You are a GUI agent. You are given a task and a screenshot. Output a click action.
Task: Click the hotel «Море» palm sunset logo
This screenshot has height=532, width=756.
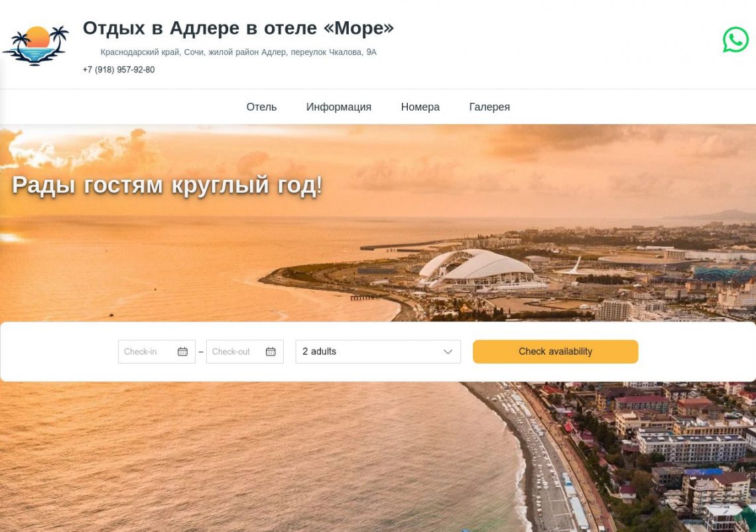tap(36, 45)
